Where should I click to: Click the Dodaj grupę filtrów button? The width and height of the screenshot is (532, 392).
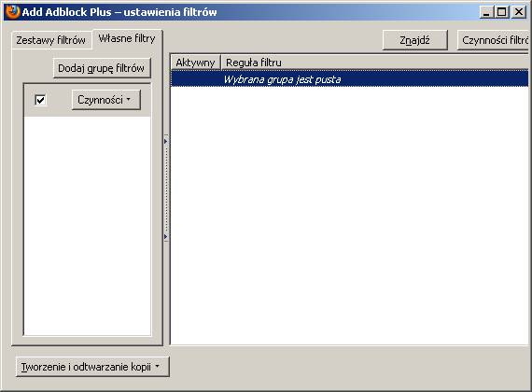tap(102, 68)
